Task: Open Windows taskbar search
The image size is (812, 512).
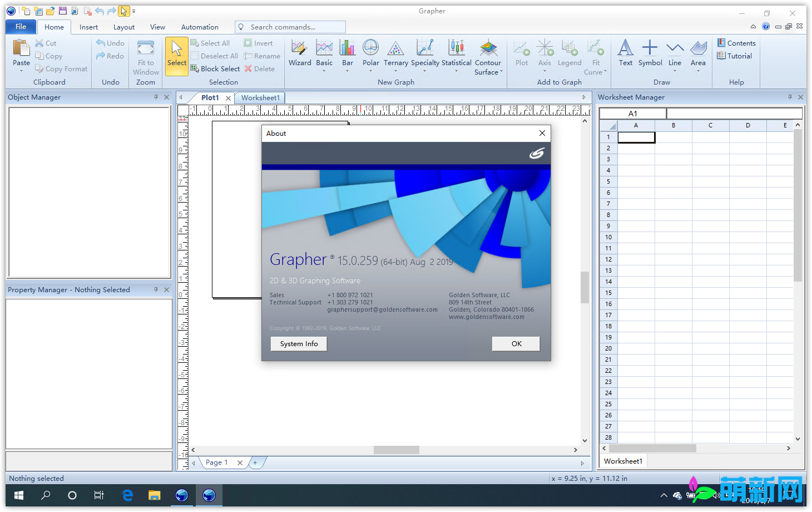Action: click(x=46, y=495)
